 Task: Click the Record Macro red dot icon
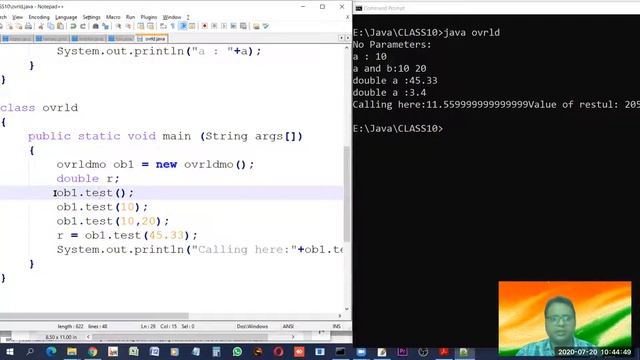204,26
